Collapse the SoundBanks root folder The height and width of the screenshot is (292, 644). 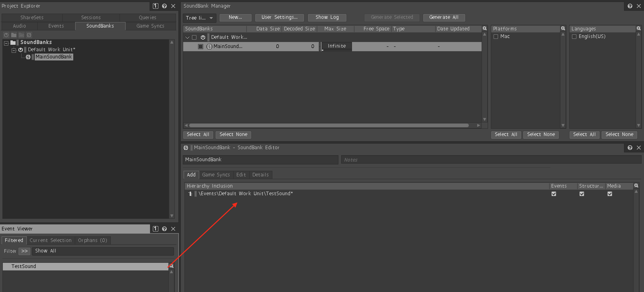click(6, 43)
